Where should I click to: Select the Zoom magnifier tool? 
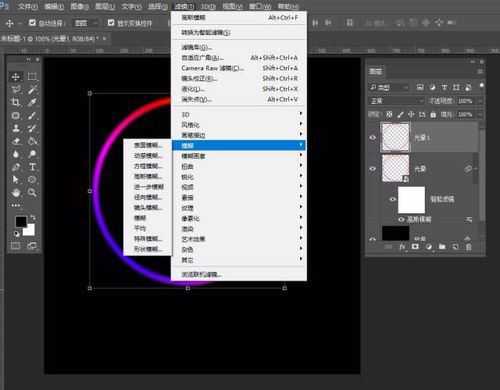pos(32,192)
